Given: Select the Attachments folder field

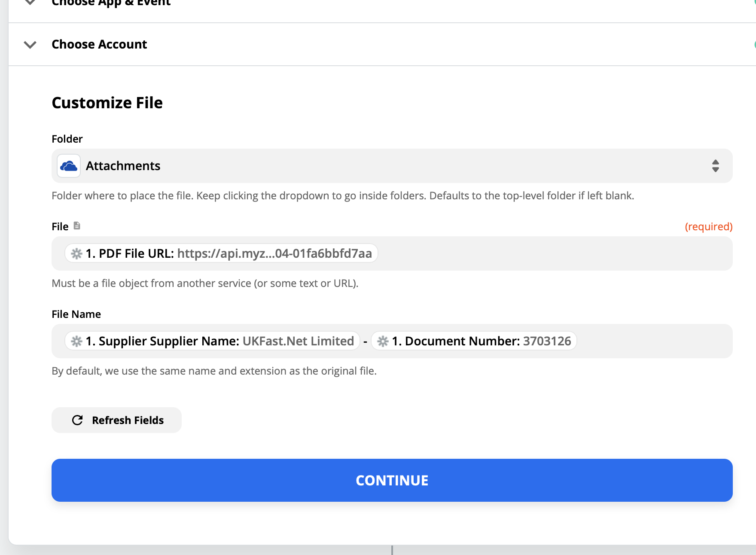Looking at the screenshot, I should pyautogui.click(x=392, y=166).
